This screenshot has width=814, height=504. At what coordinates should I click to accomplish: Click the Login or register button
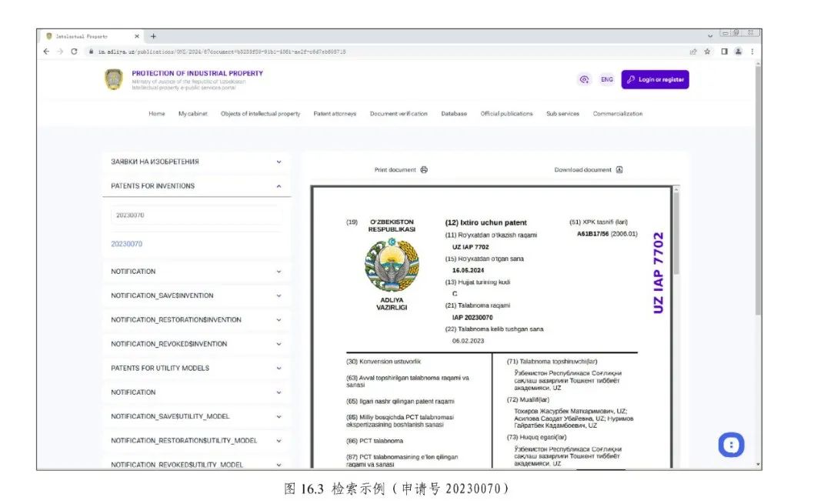tap(655, 79)
